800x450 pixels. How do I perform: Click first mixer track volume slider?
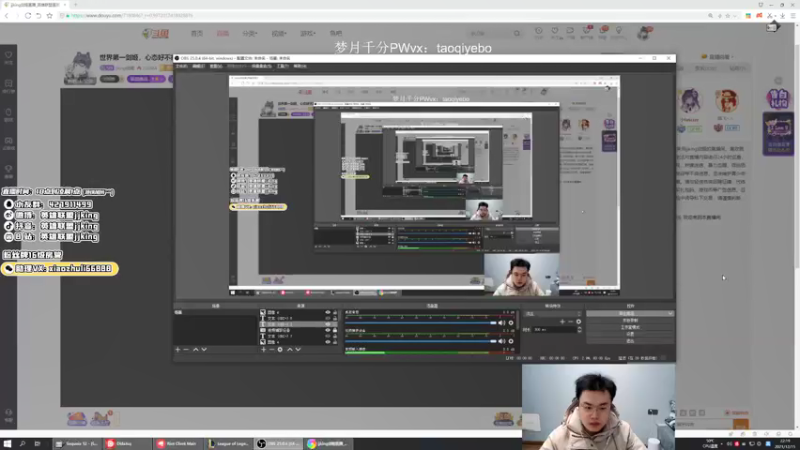(x=420, y=322)
